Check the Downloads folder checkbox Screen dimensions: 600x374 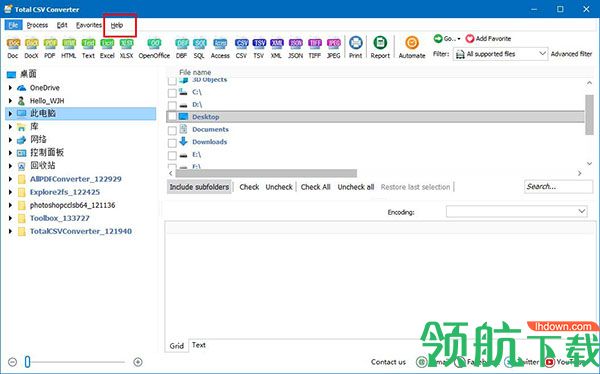pyautogui.click(x=172, y=143)
